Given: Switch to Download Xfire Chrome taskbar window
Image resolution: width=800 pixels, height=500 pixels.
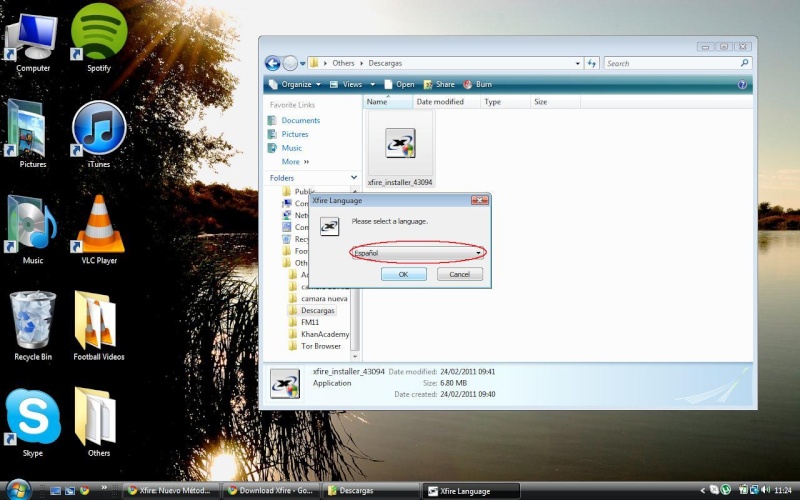Looking at the screenshot, I should pyautogui.click(x=272, y=490).
